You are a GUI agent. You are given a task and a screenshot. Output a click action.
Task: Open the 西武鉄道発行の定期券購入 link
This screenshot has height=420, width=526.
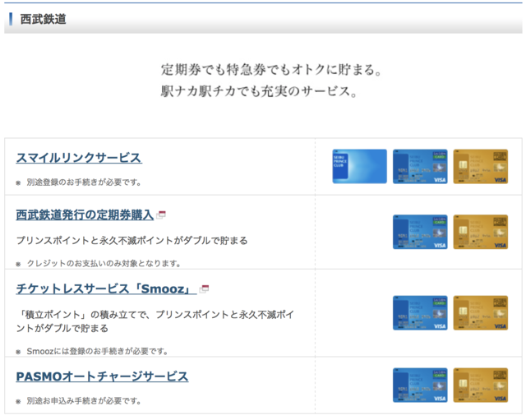85,215
